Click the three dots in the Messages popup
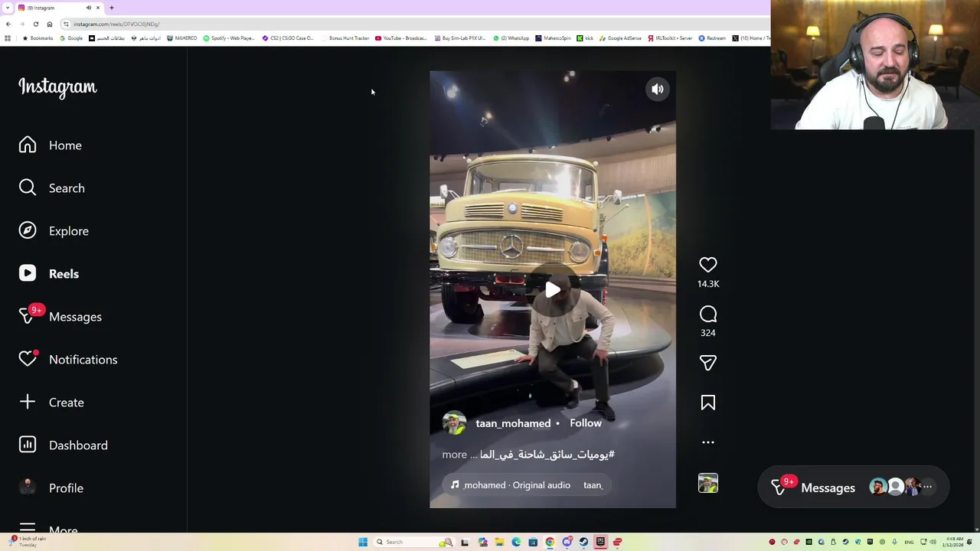This screenshot has width=980, height=551. point(927,487)
